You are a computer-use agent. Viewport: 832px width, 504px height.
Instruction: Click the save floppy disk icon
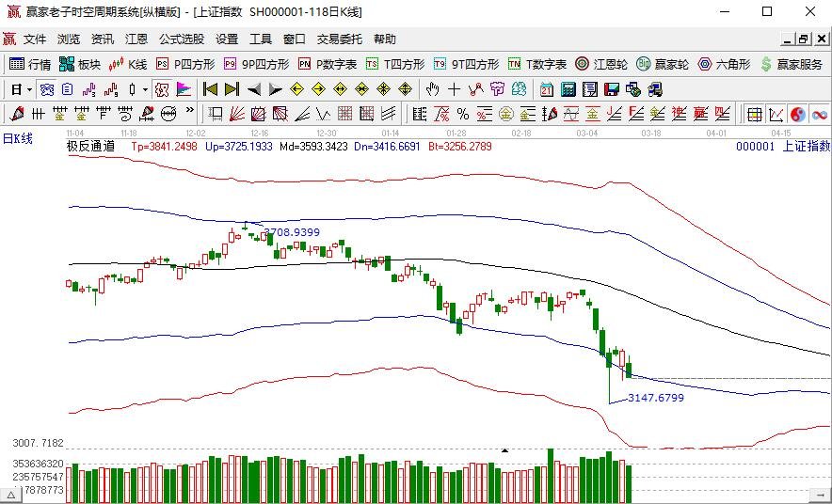tap(612, 89)
